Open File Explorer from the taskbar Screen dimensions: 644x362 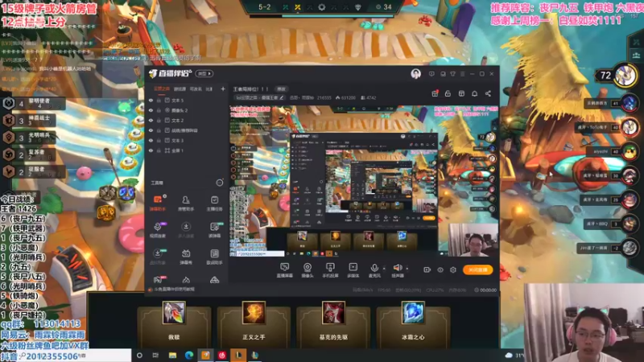172,356
